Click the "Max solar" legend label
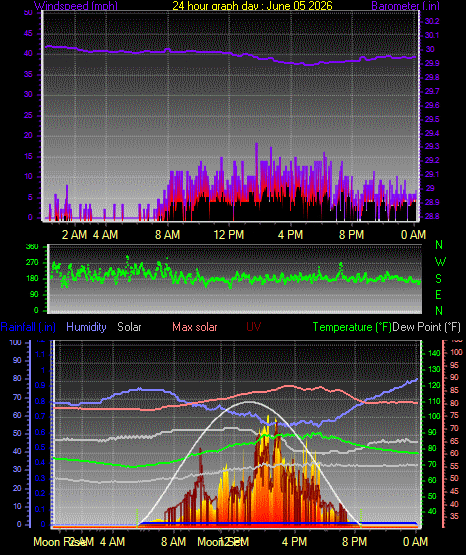 195,327
